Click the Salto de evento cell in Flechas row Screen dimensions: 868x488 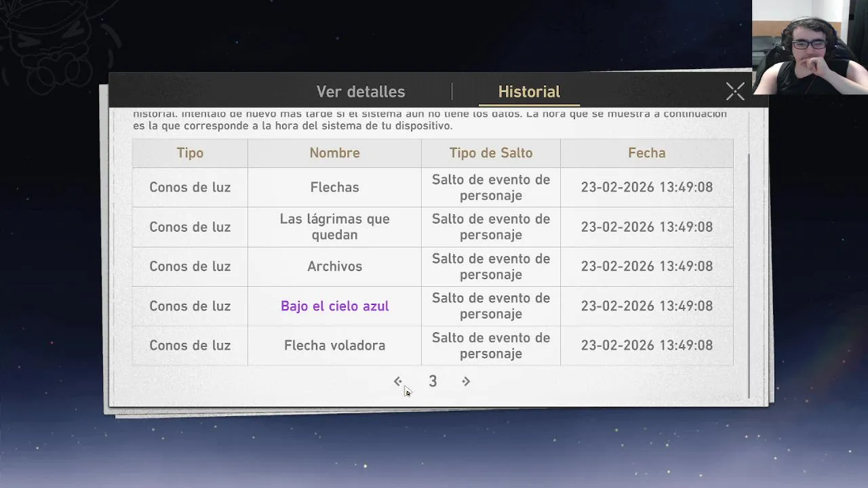491,187
